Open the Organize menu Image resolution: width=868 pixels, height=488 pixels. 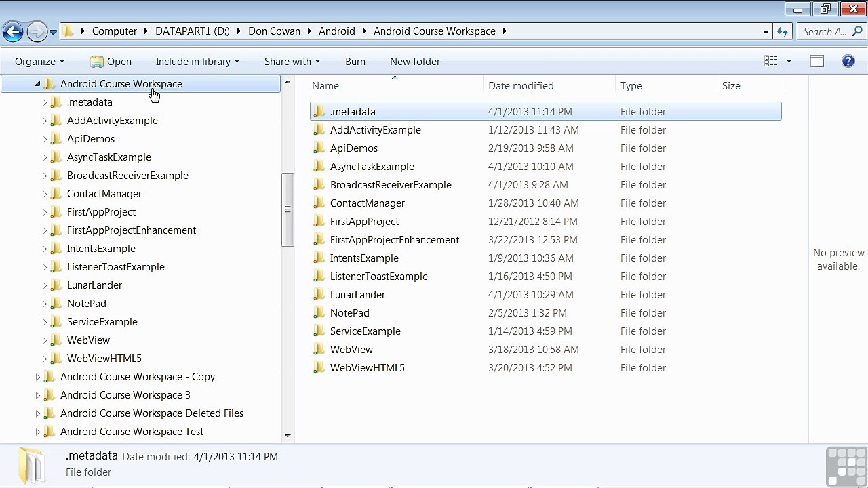[x=40, y=61]
